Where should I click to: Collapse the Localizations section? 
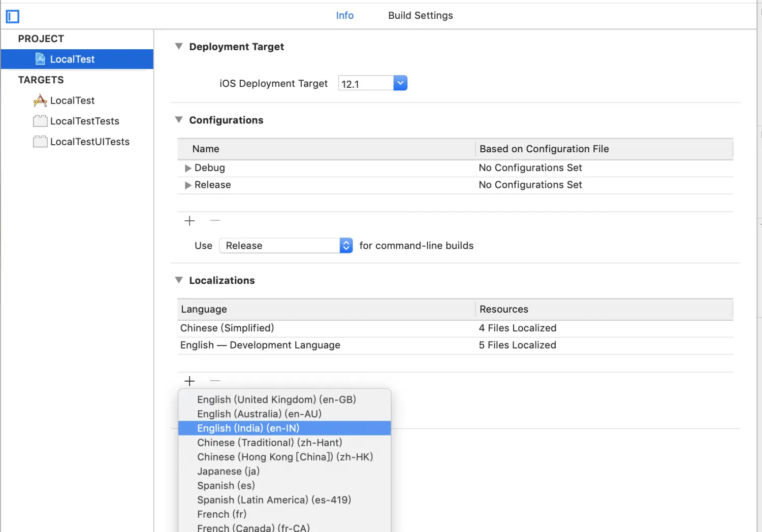tap(179, 280)
